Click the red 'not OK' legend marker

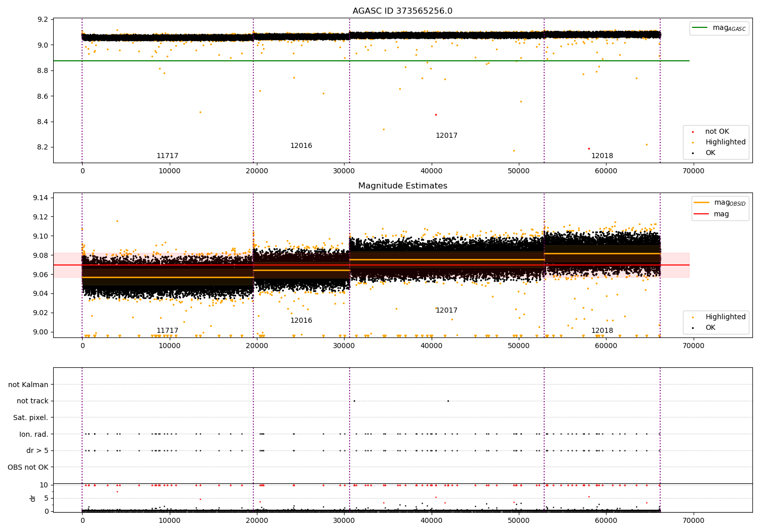[x=693, y=132]
